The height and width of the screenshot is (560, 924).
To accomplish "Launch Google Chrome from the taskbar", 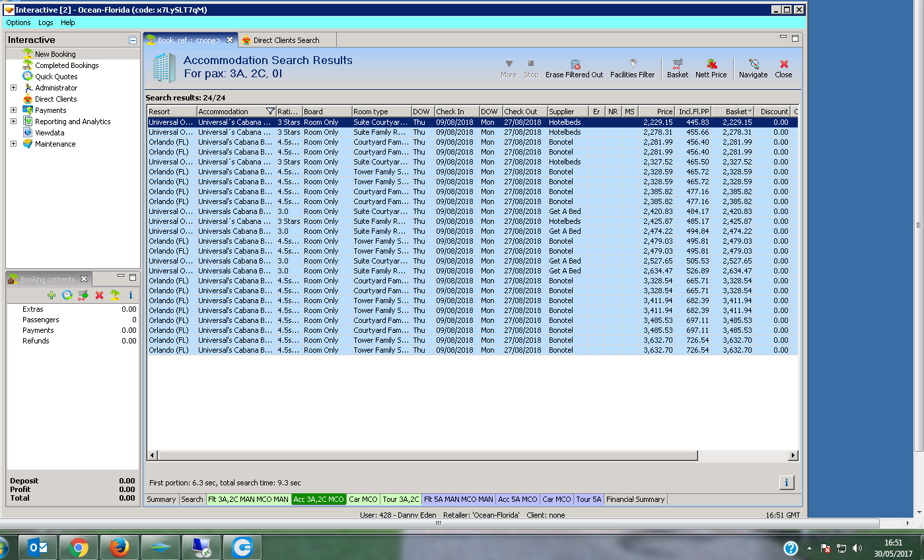I will (79, 547).
